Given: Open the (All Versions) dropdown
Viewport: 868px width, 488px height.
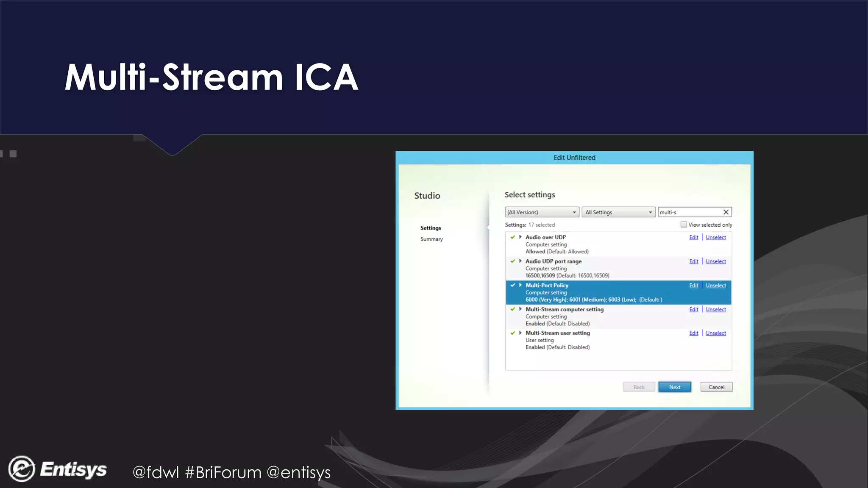Looking at the screenshot, I should coord(542,212).
